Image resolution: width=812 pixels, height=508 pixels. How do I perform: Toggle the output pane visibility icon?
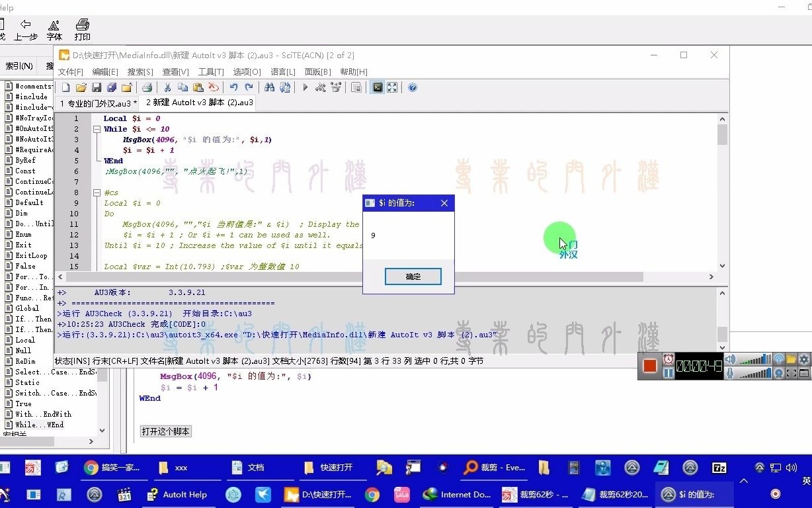pos(378,87)
